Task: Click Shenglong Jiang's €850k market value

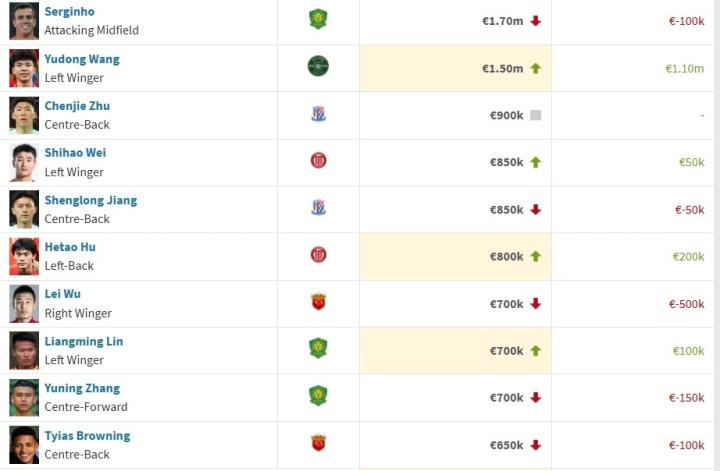Action: click(x=506, y=210)
